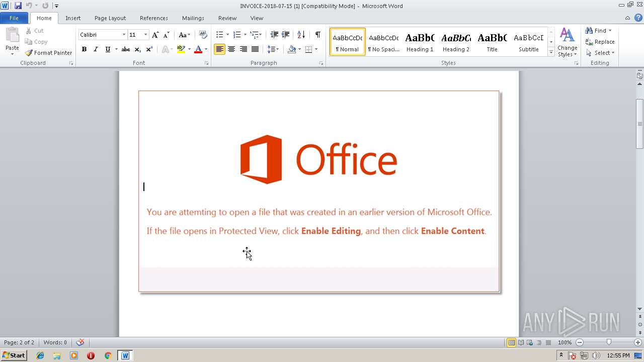Image resolution: width=644 pixels, height=362 pixels.
Task: Toggle Italic formatting
Action: [x=96, y=49]
